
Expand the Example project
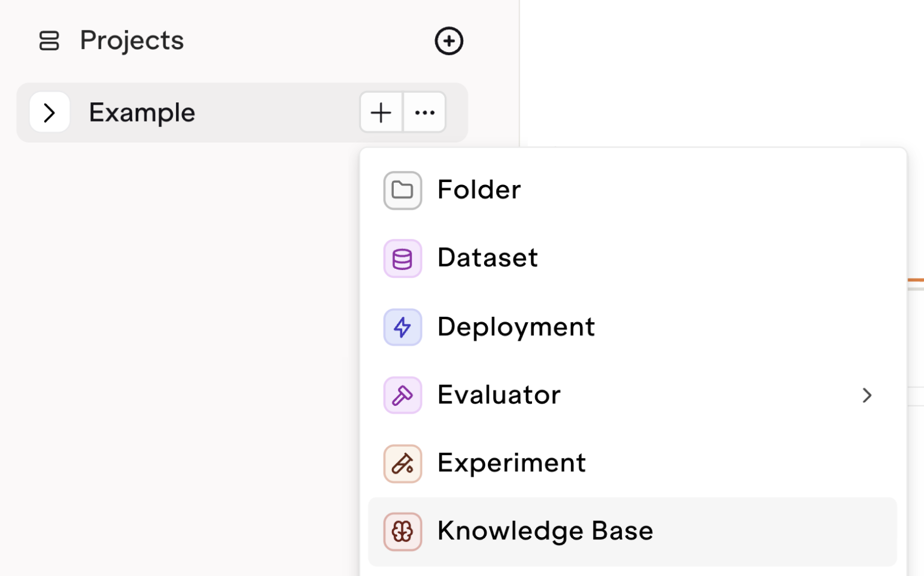(49, 113)
